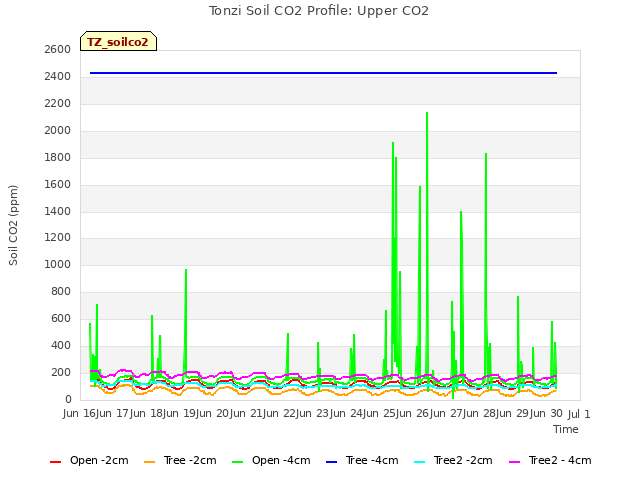Click the blue Tree -4cm legend swatch
Viewport: 640px width, 480px height.
[331, 462]
